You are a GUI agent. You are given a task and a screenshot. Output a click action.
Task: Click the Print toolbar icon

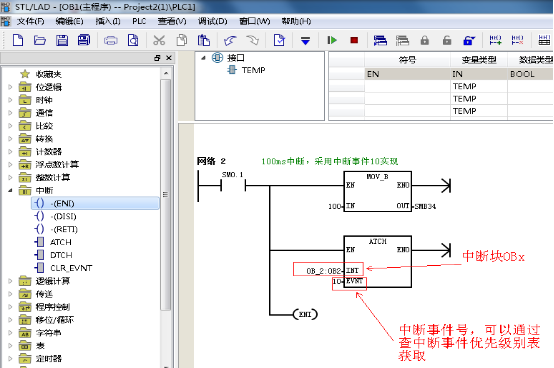(x=111, y=41)
